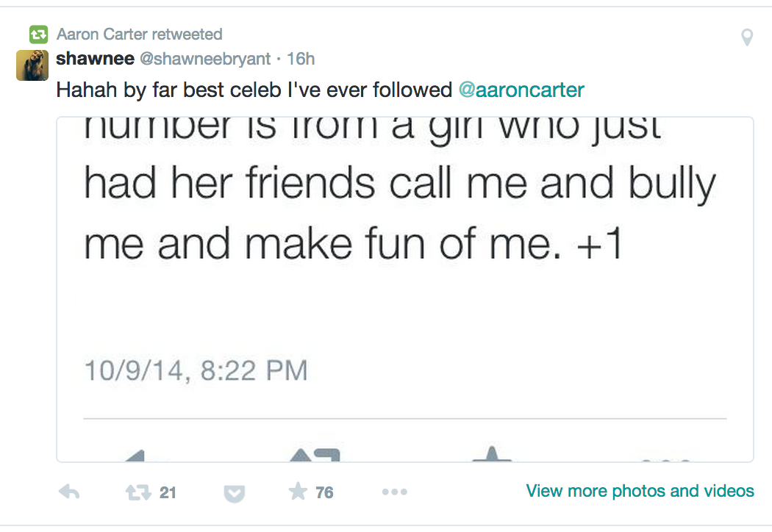This screenshot has height=532, width=772.
Task: Click the @shawneebryant handle
Action: [210, 58]
